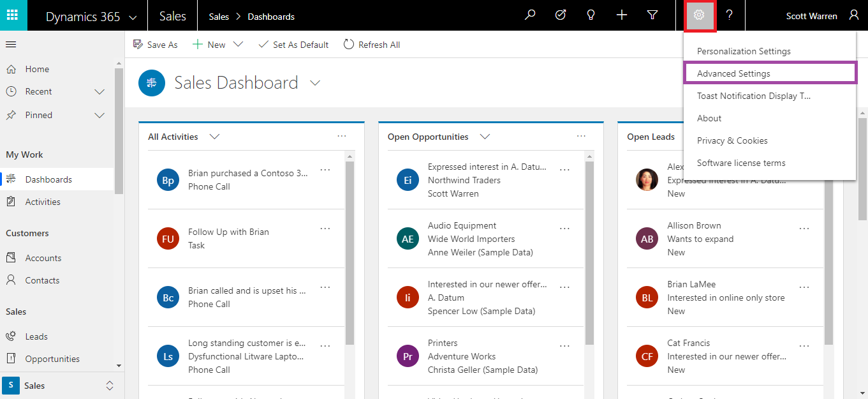Screen dimensions: 868x399
Task: Click the All Activities list scrollbar
Action: point(349,252)
